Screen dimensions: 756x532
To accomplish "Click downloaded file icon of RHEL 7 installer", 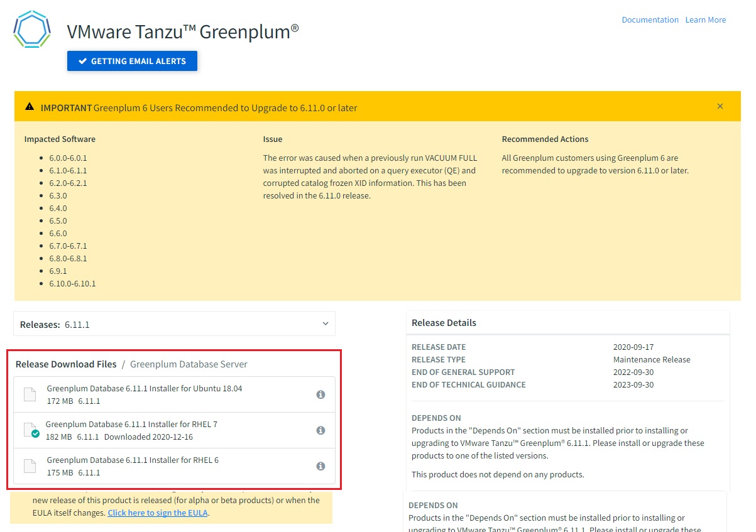I will [31, 430].
